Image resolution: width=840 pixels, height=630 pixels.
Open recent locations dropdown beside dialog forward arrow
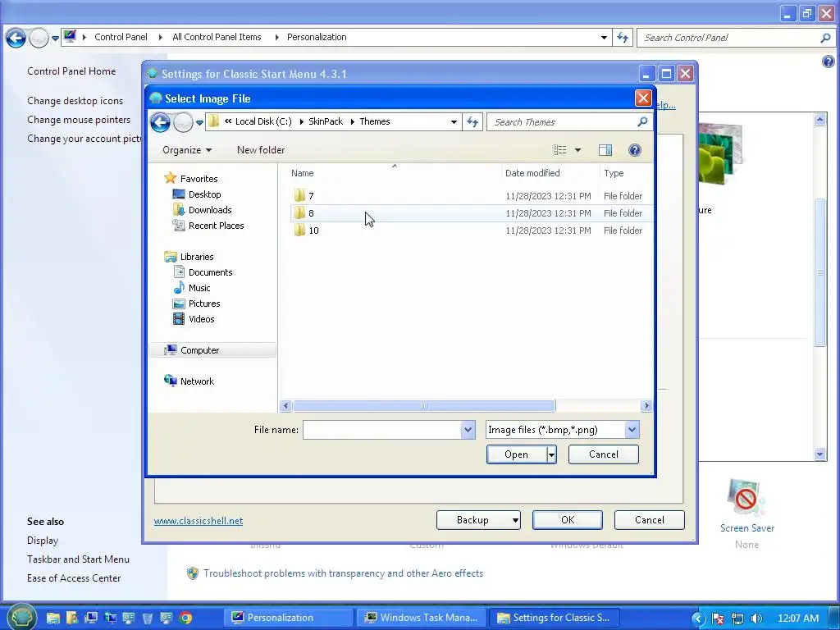point(200,123)
